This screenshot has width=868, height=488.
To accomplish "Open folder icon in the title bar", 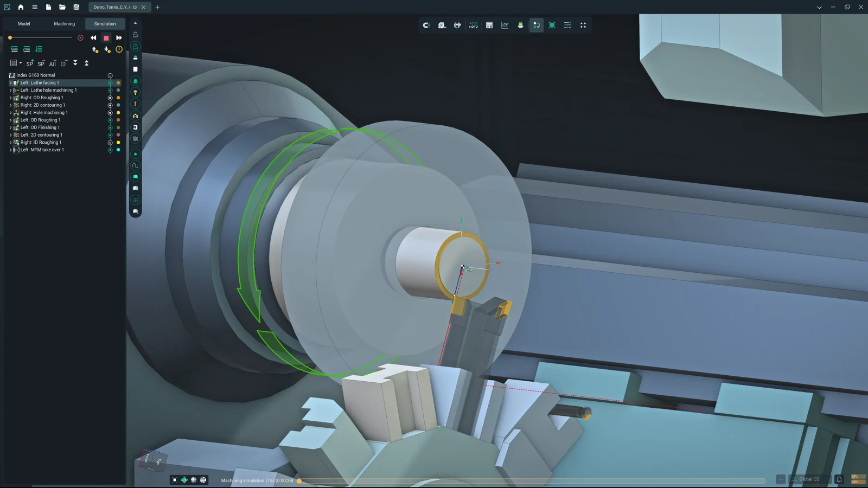I will pyautogui.click(x=62, y=7).
